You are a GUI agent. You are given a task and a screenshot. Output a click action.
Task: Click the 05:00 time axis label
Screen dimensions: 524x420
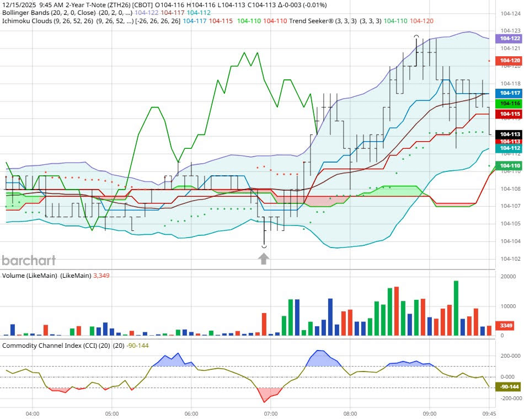pos(111,413)
